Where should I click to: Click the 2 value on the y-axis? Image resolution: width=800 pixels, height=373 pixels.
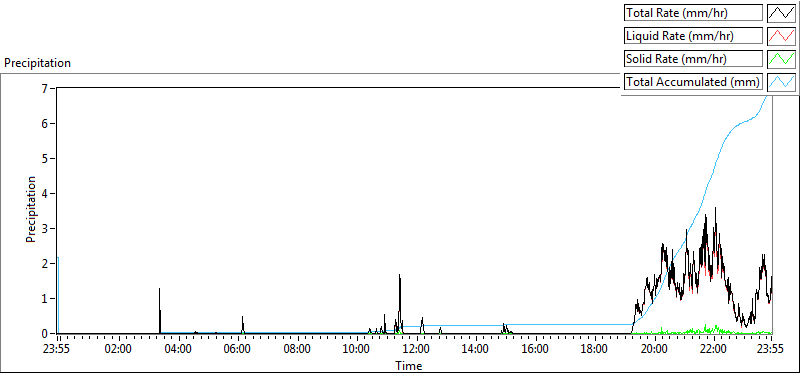coord(44,263)
